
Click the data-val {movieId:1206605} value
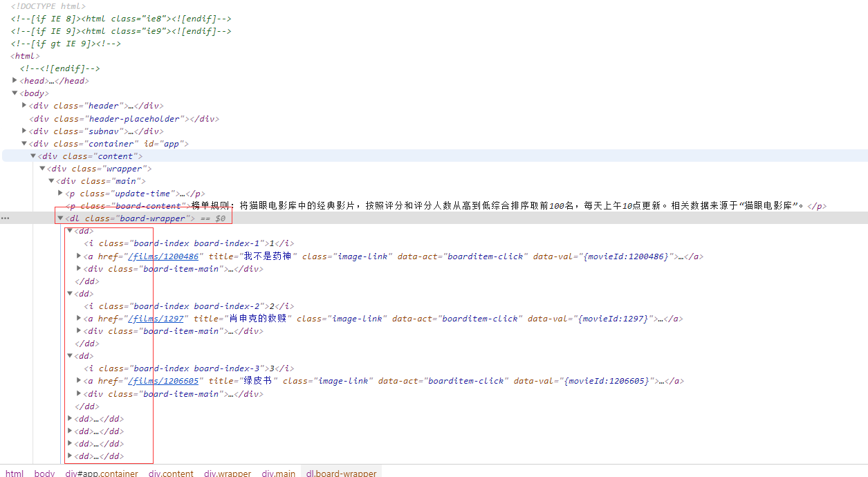(607, 381)
